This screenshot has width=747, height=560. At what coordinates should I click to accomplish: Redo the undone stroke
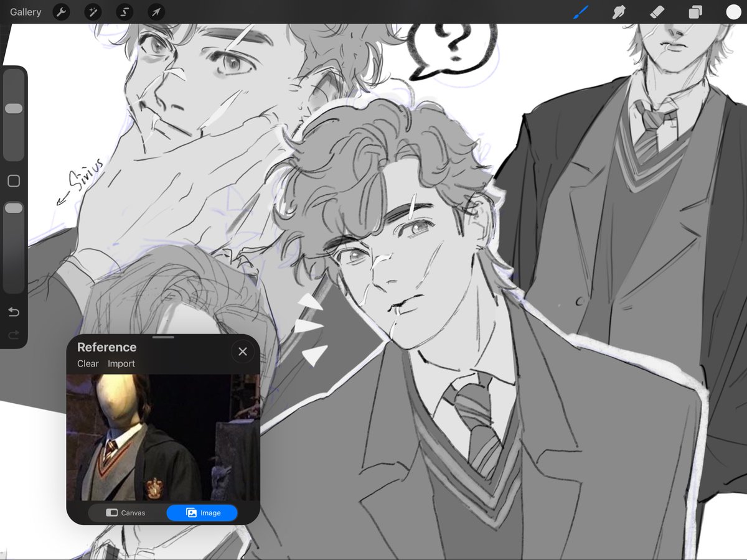(x=14, y=335)
